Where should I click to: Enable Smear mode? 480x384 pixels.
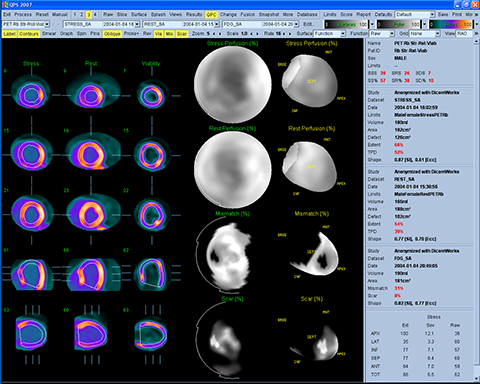tap(49, 34)
